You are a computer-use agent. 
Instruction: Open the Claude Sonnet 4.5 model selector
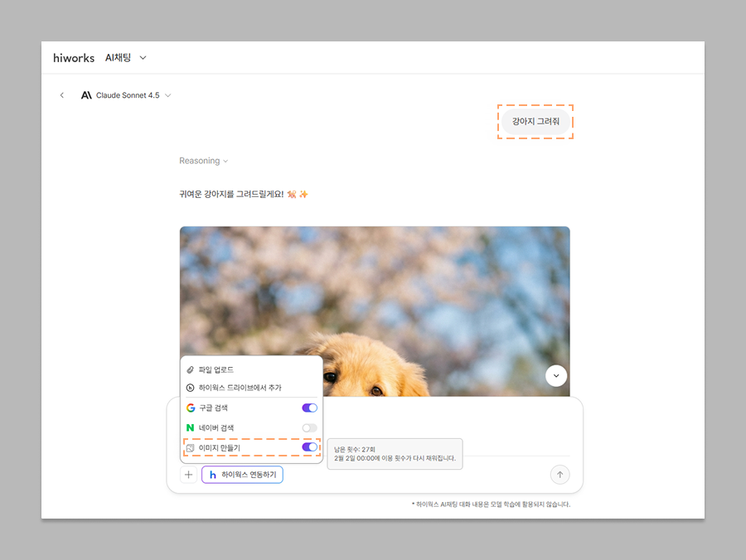[x=127, y=95]
